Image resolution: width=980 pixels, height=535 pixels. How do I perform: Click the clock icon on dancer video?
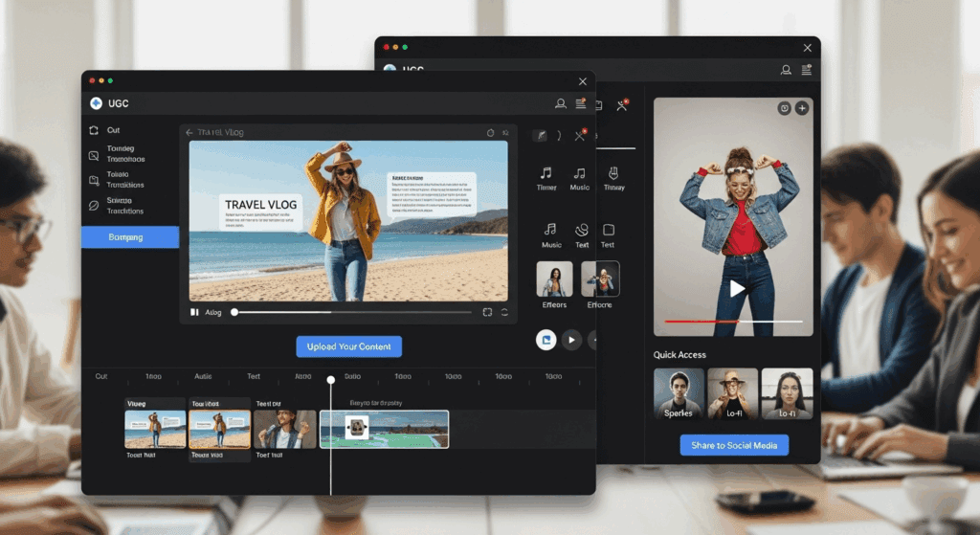tap(785, 108)
